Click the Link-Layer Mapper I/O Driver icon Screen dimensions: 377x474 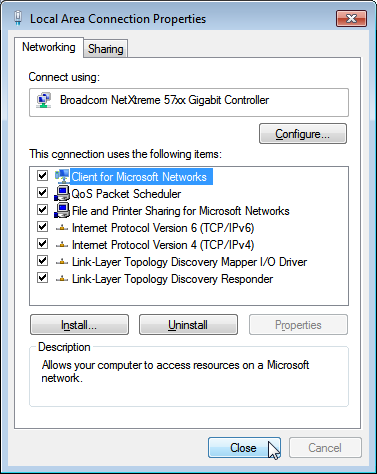(x=62, y=262)
